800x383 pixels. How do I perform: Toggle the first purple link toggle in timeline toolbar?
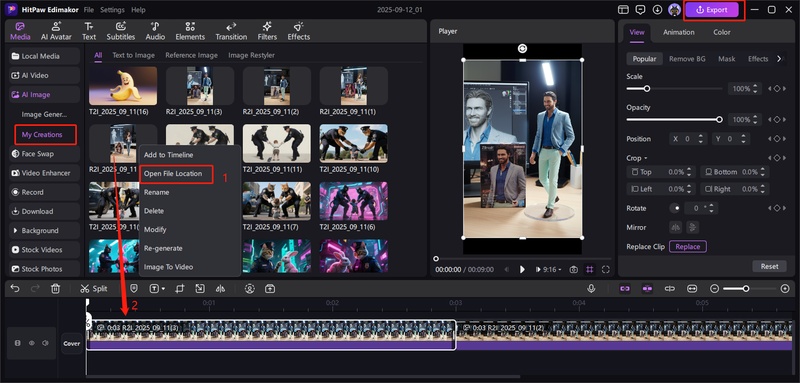[625, 289]
